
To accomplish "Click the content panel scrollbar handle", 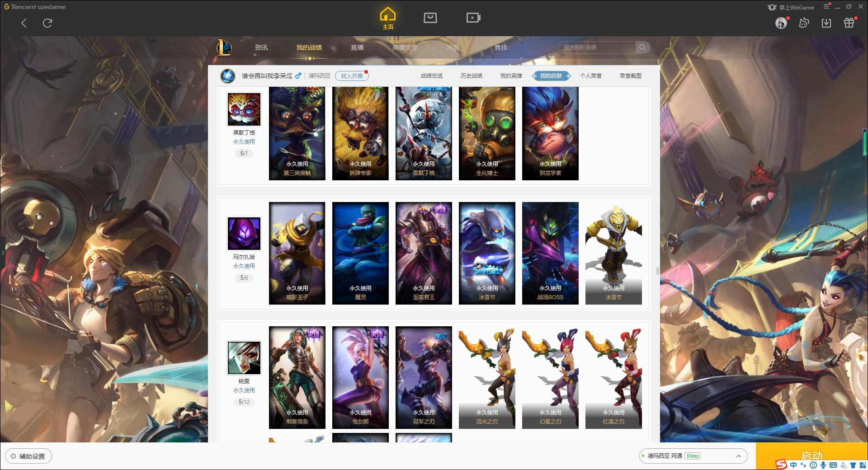I will click(x=657, y=271).
